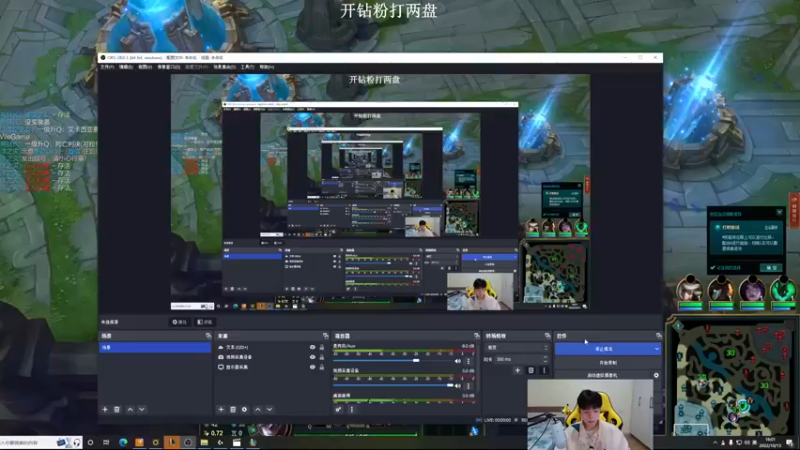Click confirm button in game popup

pyautogui.click(x=771, y=267)
